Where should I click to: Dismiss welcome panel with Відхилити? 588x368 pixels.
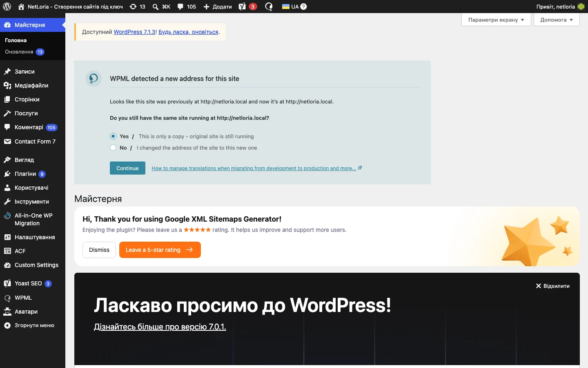coord(552,286)
